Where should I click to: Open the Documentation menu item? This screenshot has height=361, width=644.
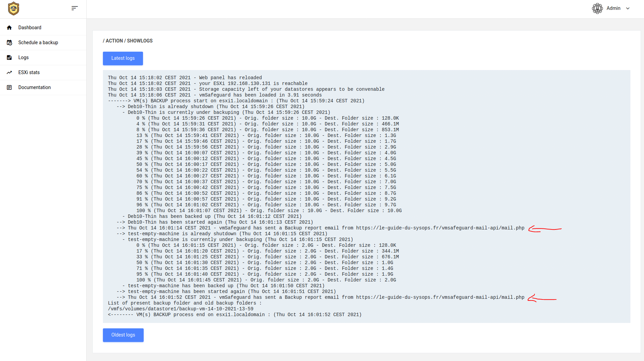click(x=34, y=87)
